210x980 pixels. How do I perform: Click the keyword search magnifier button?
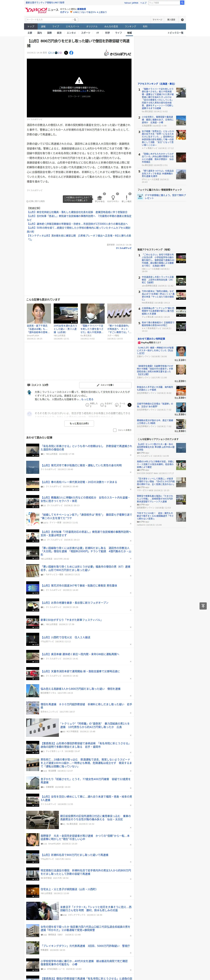pos(75,20)
